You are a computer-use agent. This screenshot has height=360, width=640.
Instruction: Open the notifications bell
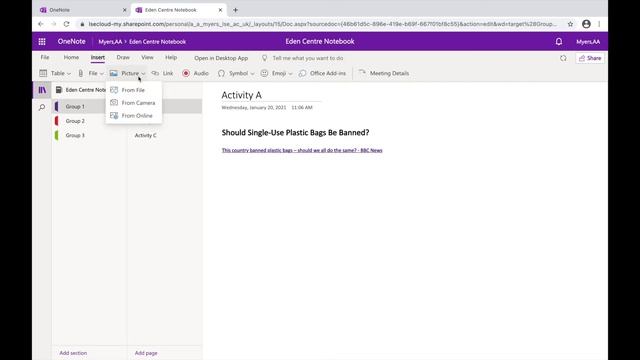coord(559,42)
